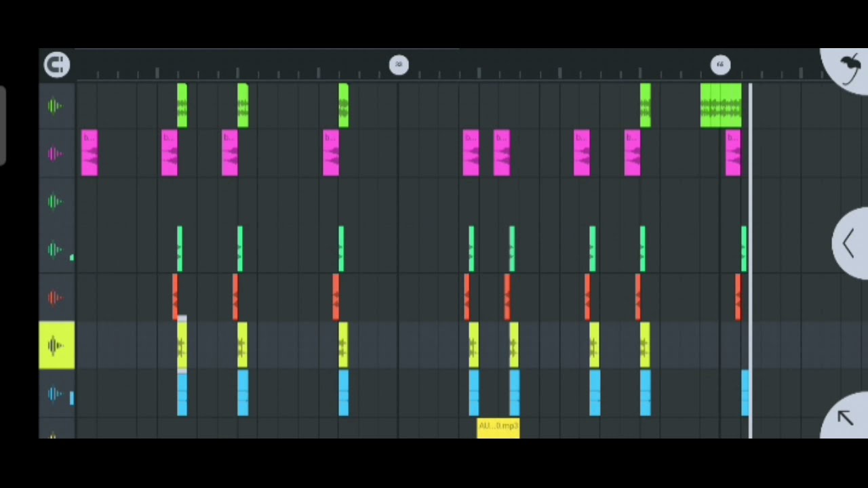The height and width of the screenshot is (488, 868).
Task: Select the pink clip nearest the playhead
Action: pos(733,154)
